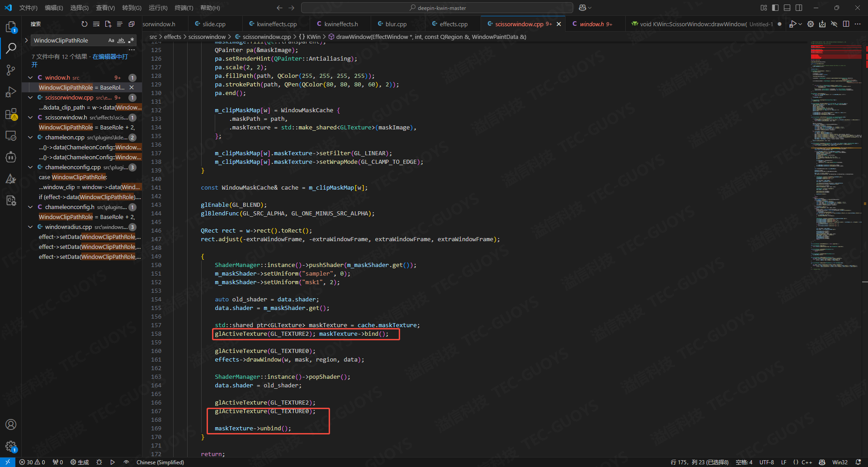
Task: Toggle Use Regular Expression in search
Action: (131, 40)
